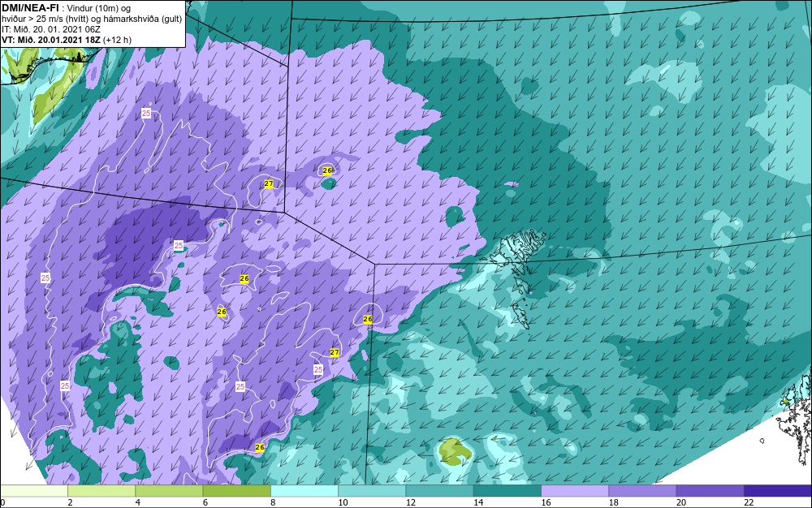The image size is (812, 508).
Task: Click the '16' value on the color scale
Action: pyautogui.click(x=546, y=502)
